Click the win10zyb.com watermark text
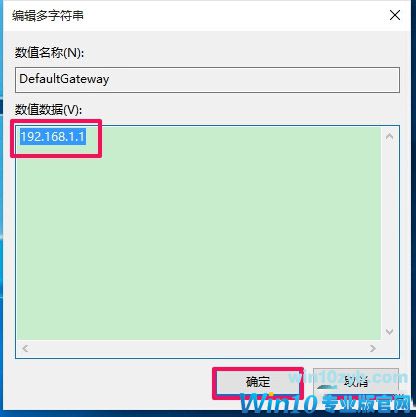This screenshot has height=417, width=416. (348, 377)
